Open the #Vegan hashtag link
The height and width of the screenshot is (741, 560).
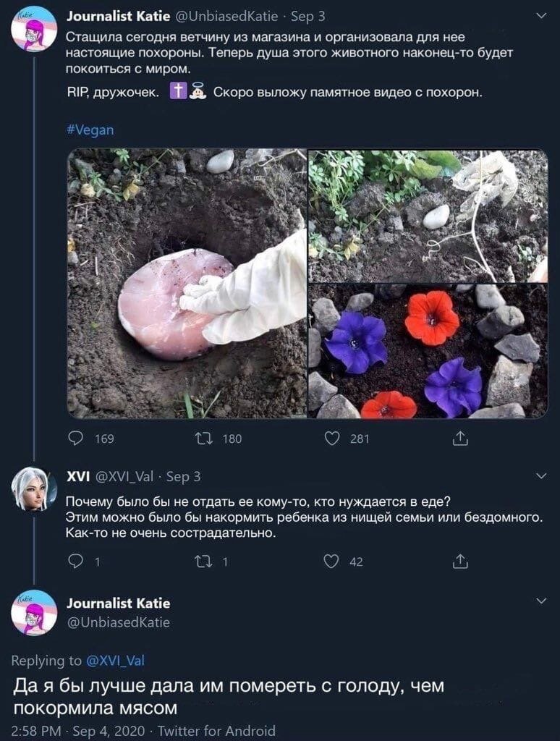point(90,130)
